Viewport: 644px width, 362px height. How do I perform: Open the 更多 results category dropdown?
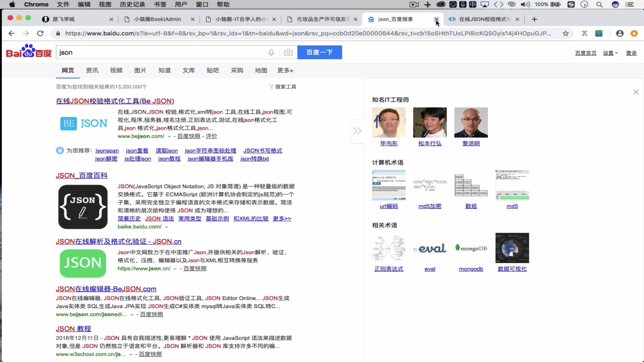[285, 70]
